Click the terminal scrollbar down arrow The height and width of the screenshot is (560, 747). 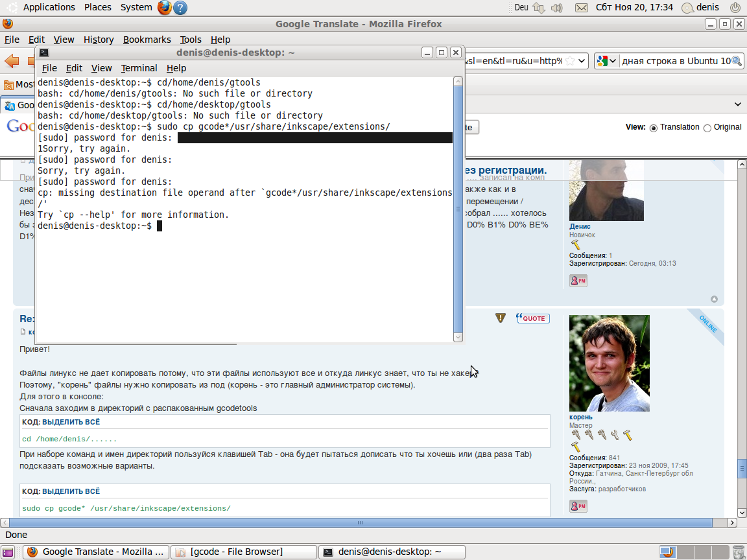[458, 337]
